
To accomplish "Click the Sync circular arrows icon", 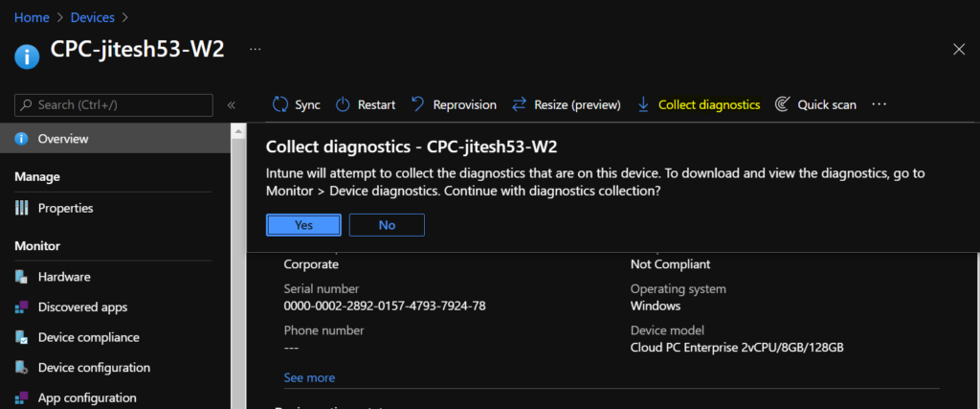I will 280,104.
